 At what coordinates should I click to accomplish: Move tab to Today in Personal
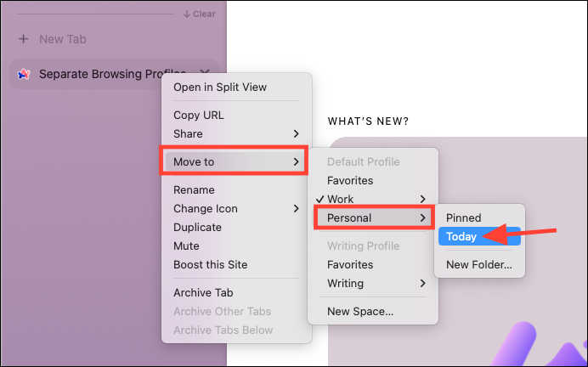click(479, 236)
